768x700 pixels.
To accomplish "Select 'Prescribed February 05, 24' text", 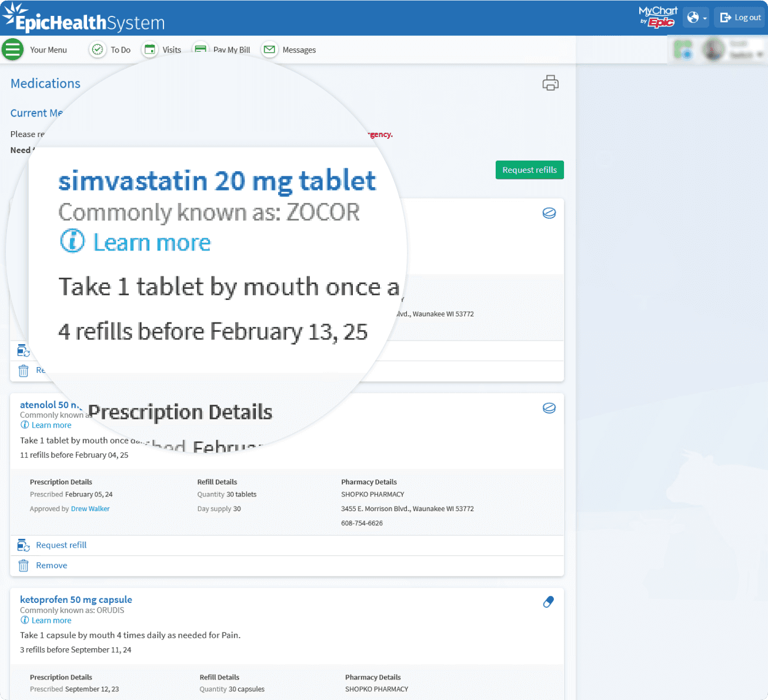I will [71, 495].
